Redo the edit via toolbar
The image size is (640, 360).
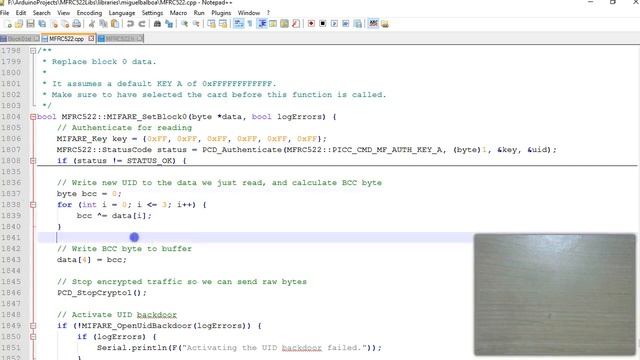point(142,24)
